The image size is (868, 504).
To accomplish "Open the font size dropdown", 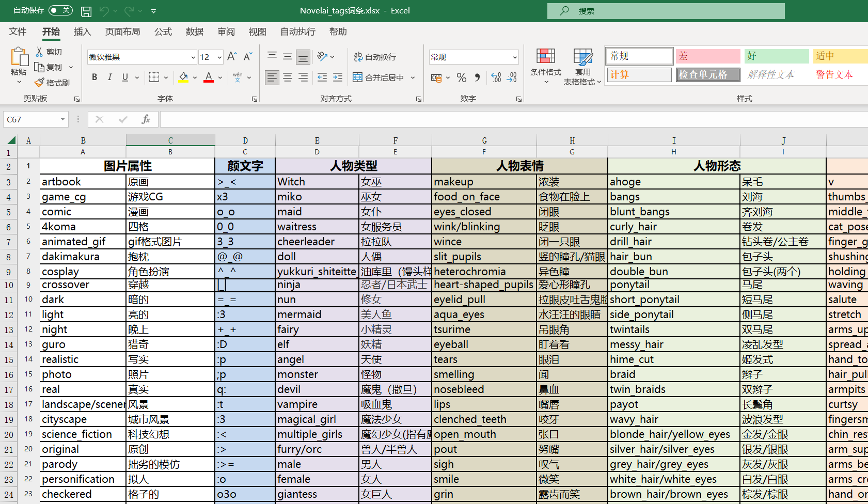I will pos(219,57).
